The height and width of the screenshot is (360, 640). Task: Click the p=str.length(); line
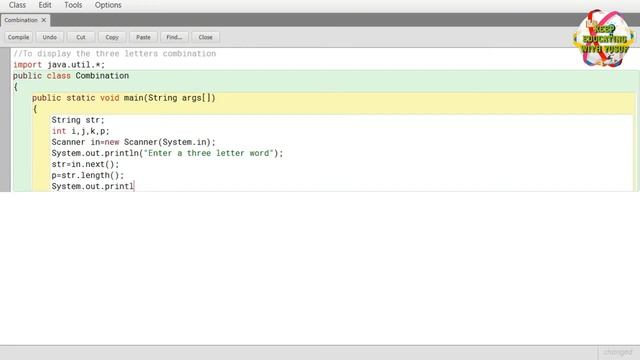(x=88, y=175)
